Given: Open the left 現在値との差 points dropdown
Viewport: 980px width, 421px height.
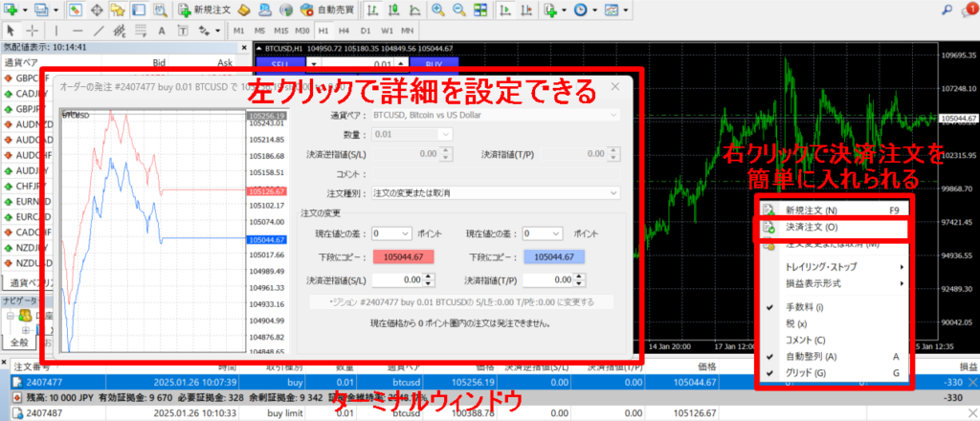Looking at the screenshot, I should 391,233.
